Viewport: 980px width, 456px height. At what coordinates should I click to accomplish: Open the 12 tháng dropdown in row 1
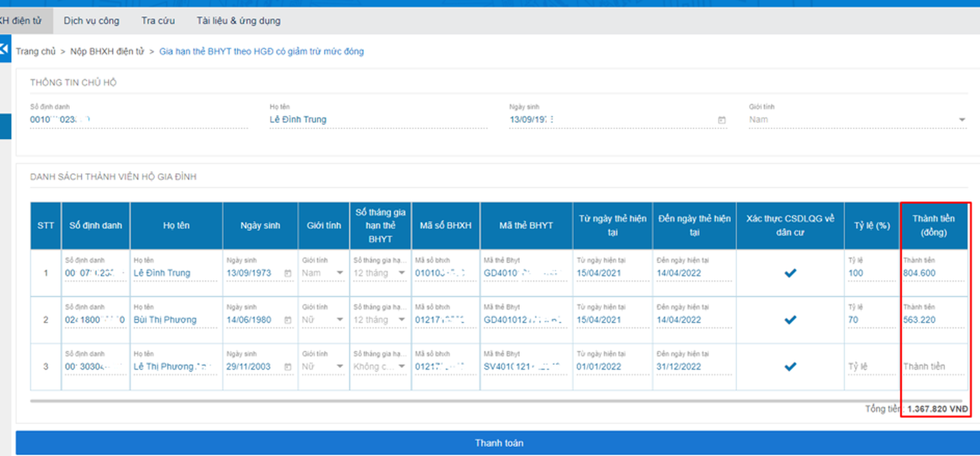click(x=402, y=273)
